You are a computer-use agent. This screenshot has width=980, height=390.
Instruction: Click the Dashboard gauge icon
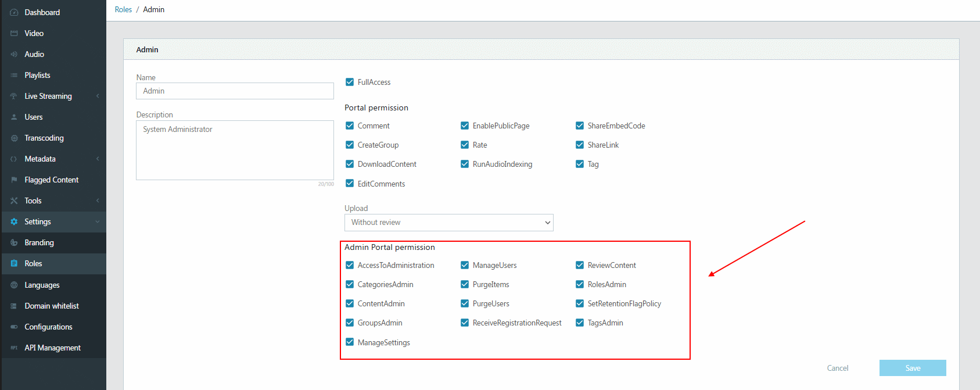click(x=14, y=12)
